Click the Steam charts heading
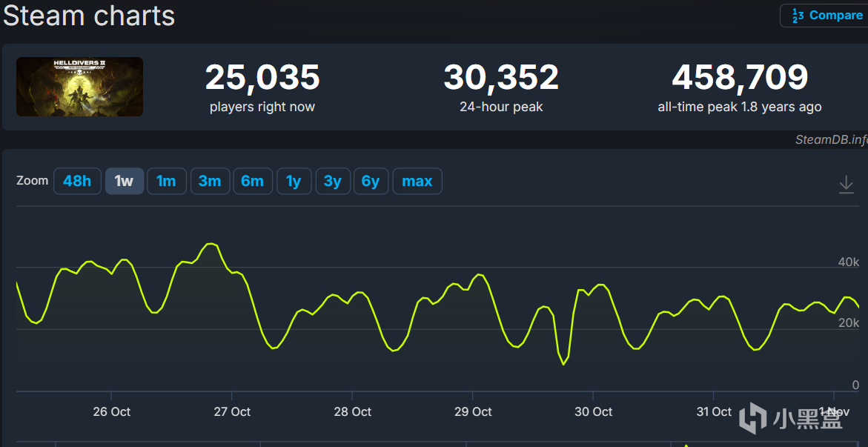The height and width of the screenshot is (447, 868). 89,16
